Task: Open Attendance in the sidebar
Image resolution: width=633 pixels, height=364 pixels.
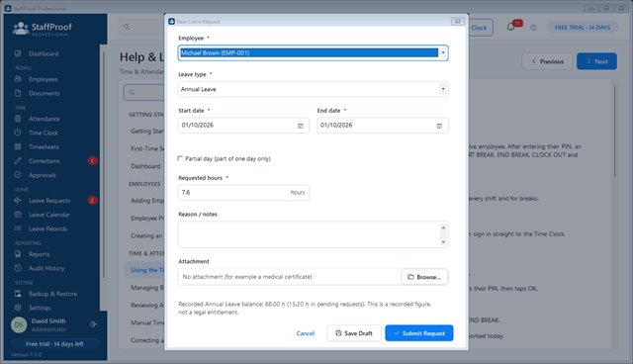Action: click(44, 119)
